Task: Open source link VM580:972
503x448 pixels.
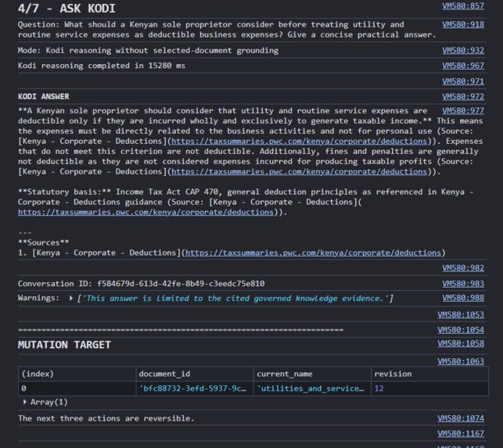Action: (463, 96)
